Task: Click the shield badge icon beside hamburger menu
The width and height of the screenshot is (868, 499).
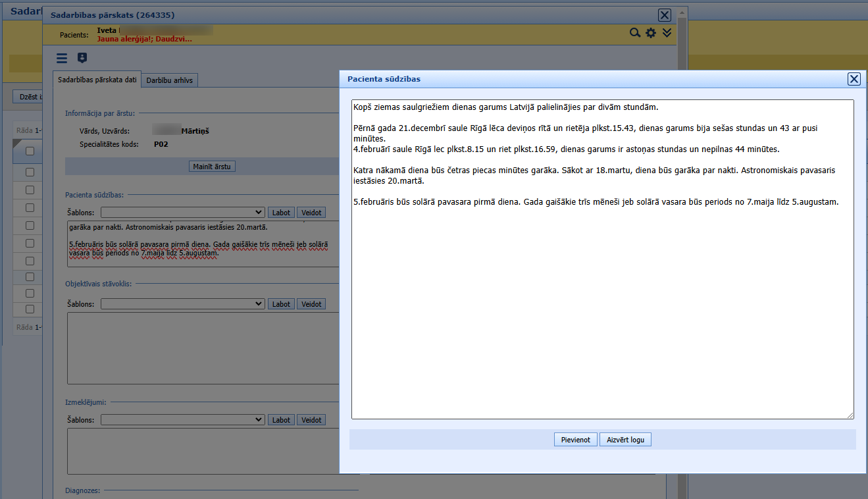Action: click(x=82, y=58)
